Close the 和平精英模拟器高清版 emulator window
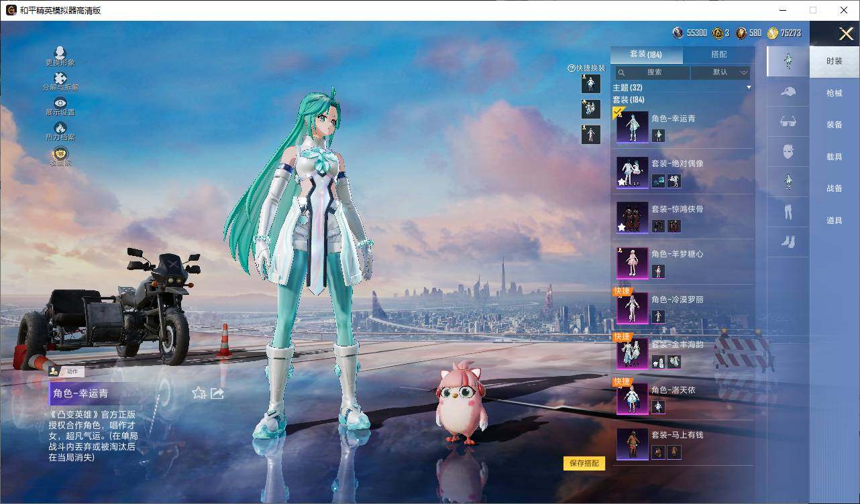The height and width of the screenshot is (504, 860). (844, 10)
